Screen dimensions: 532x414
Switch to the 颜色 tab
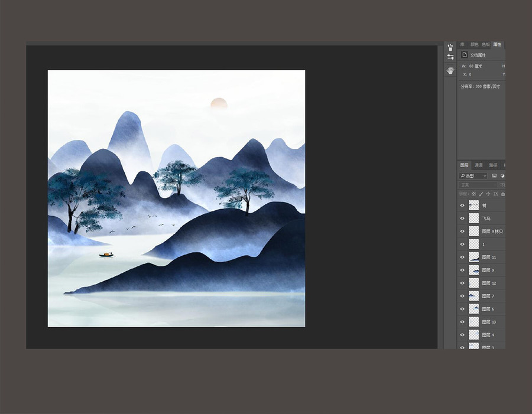click(x=474, y=44)
